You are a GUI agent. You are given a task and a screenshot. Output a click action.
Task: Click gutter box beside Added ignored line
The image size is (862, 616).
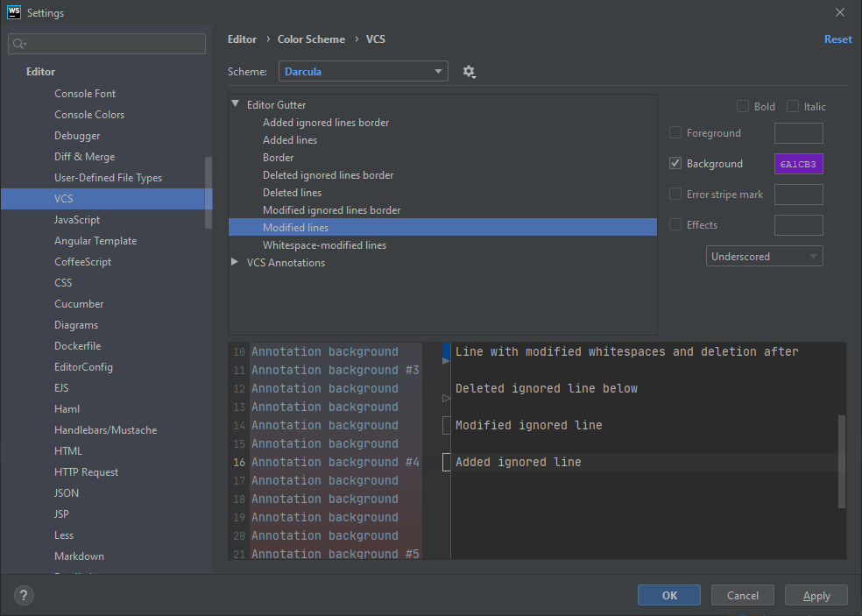[x=446, y=463]
